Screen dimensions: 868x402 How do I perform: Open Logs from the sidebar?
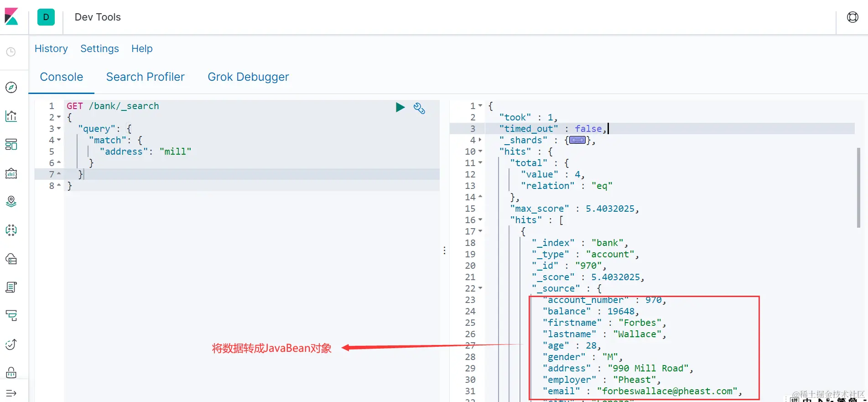(x=11, y=287)
